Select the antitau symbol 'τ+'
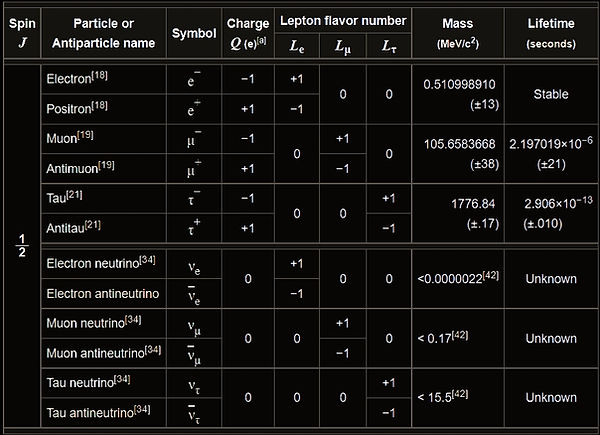The image size is (600, 435). pyautogui.click(x=194, y=228)
